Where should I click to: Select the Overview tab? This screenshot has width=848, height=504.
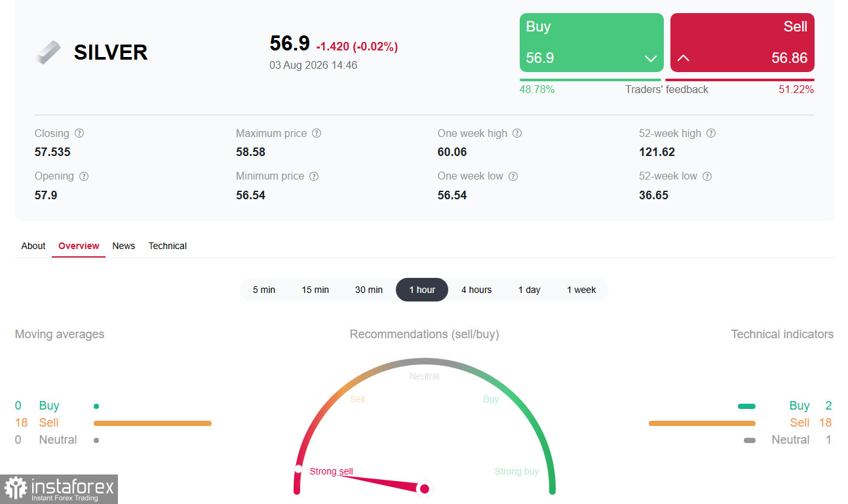tap(79, 246)
